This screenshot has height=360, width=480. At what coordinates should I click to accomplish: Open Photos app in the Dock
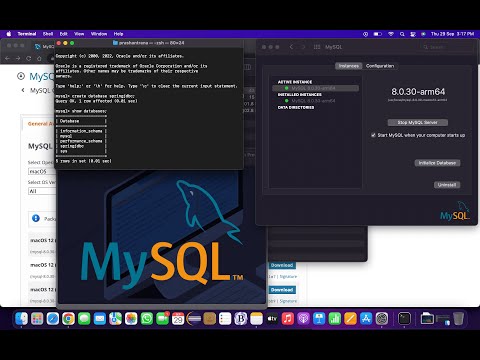[131, 319]
